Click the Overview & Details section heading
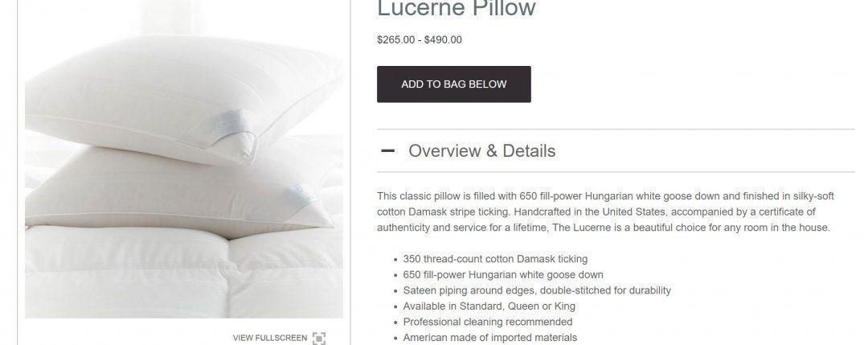This screenshot has height=345, width=868. (x=481, y=150)
